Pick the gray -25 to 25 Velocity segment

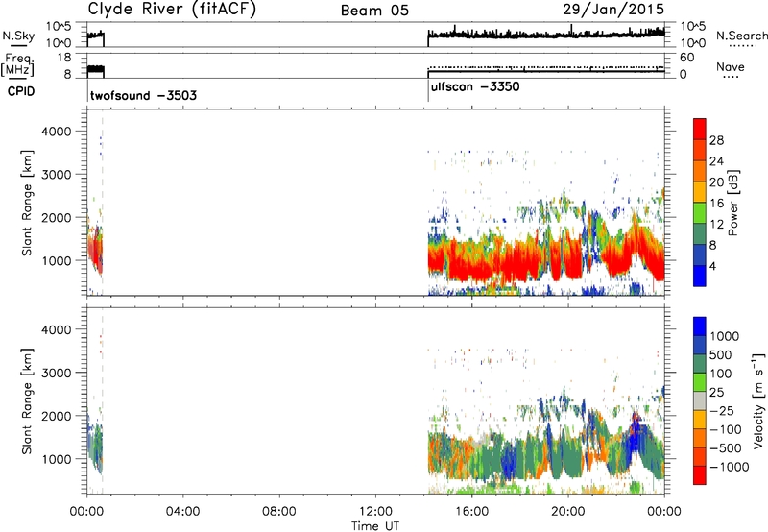click(700, 400)
